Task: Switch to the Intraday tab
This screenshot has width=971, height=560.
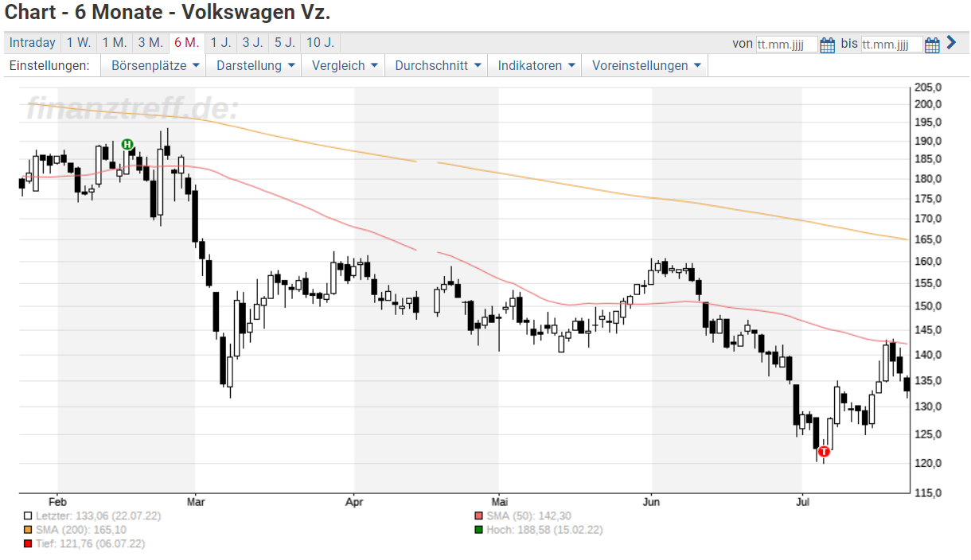Action: tap(33, 43)
